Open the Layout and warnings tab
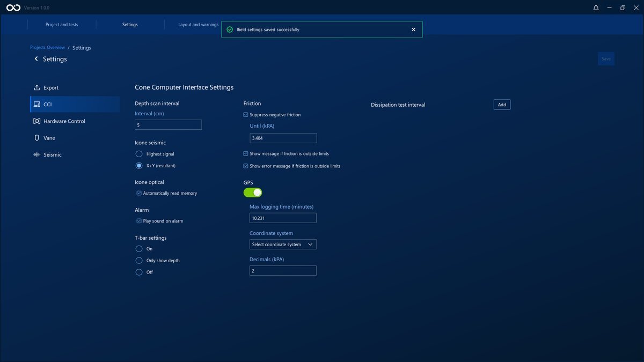This screenshot has height=362, width=644. (x=198, y=25)
